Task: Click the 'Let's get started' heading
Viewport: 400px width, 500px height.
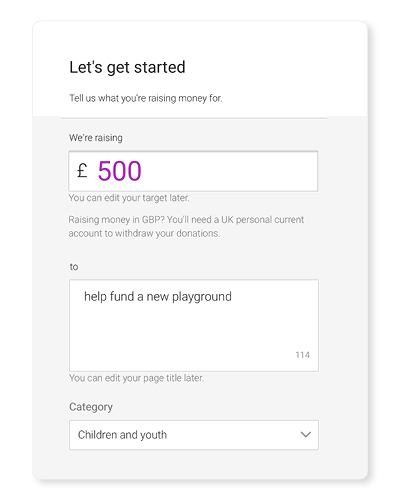Action: point(127,68)
